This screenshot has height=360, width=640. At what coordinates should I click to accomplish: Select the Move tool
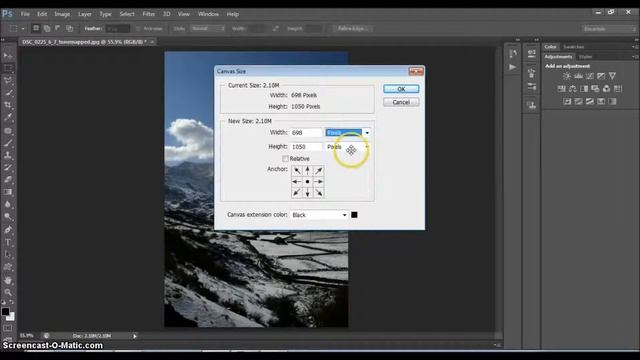8,56
